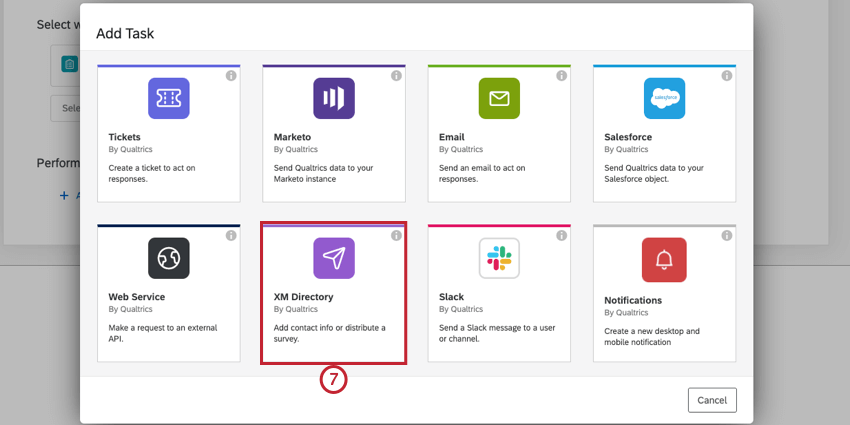Image resolution: width=850 pixels, height=425 pixels.
Task: Select the Email card title
Action: tap(452, 137)
